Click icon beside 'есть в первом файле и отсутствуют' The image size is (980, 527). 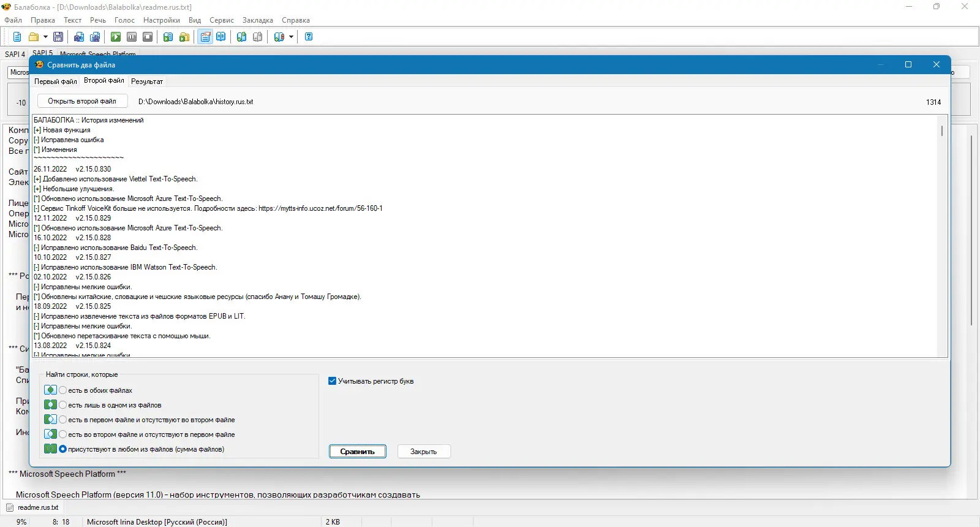click(x=51, y=419)
